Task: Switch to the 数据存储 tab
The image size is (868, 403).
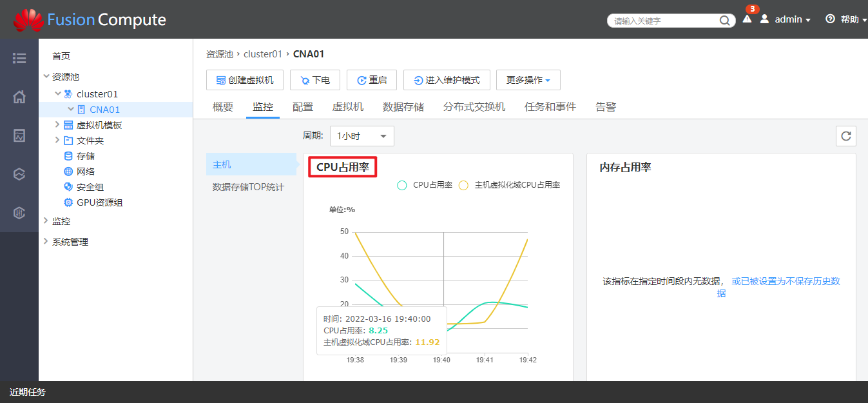Action: click(x=403, y=107)
